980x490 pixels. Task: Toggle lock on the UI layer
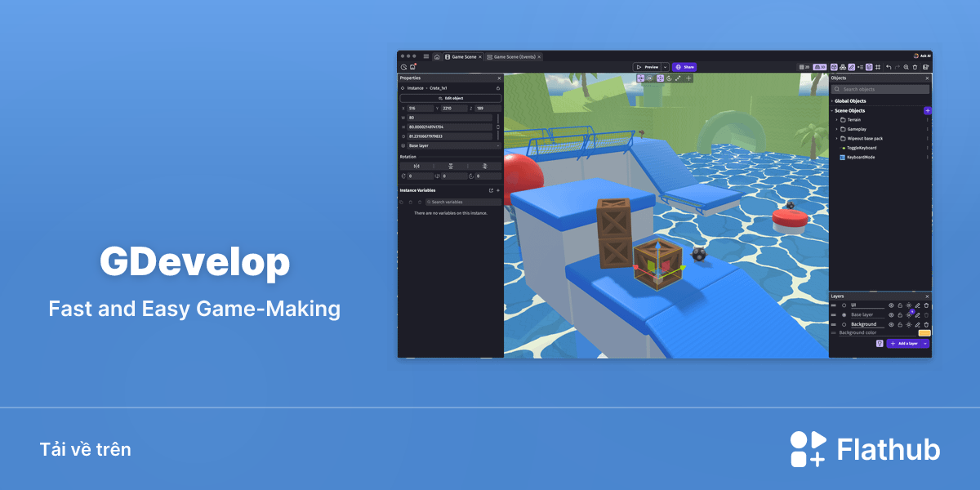click(x=900, y=305)
